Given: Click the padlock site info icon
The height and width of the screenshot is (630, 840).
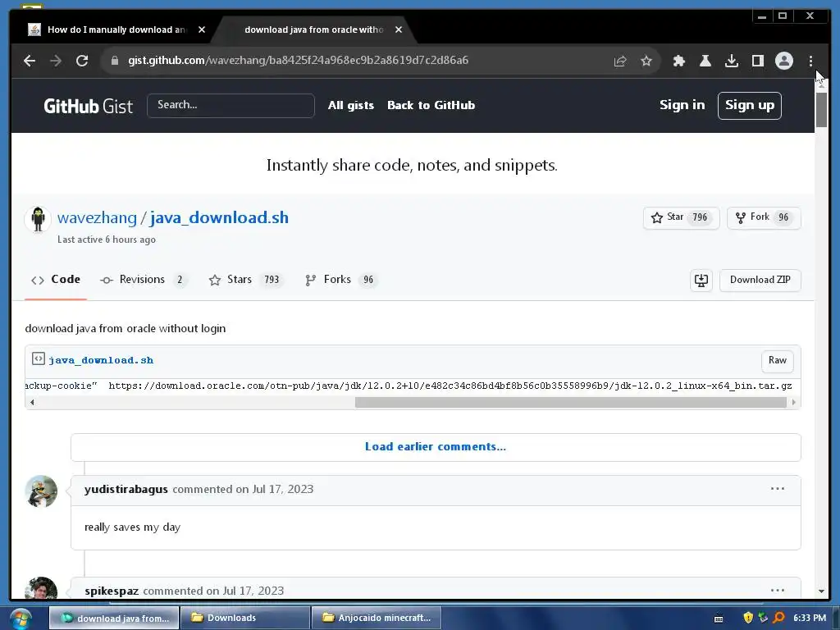Looking at the screenshot, I should pos(114,61).
